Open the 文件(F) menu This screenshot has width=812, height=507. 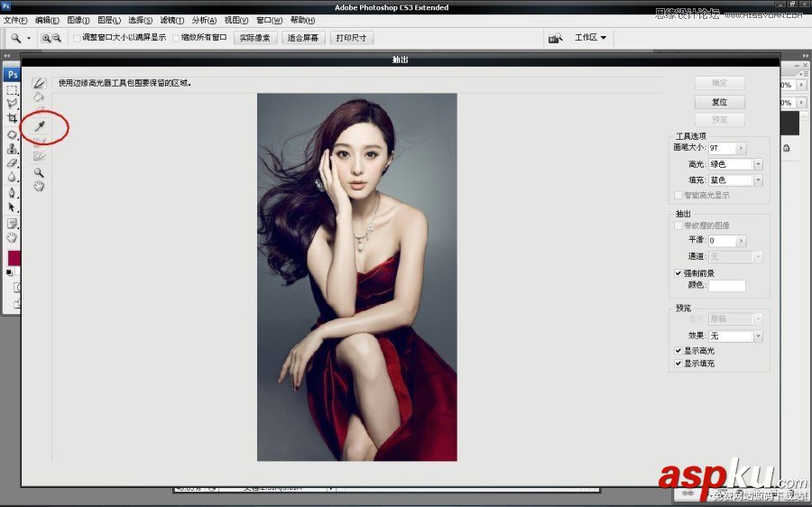[x=15, y=20]
